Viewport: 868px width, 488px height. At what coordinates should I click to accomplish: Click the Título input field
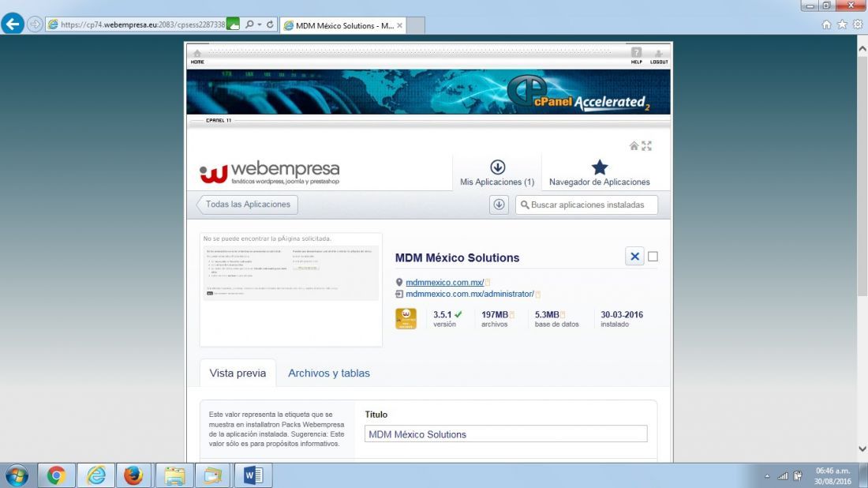pyautogui.click(x=505, y=434)
